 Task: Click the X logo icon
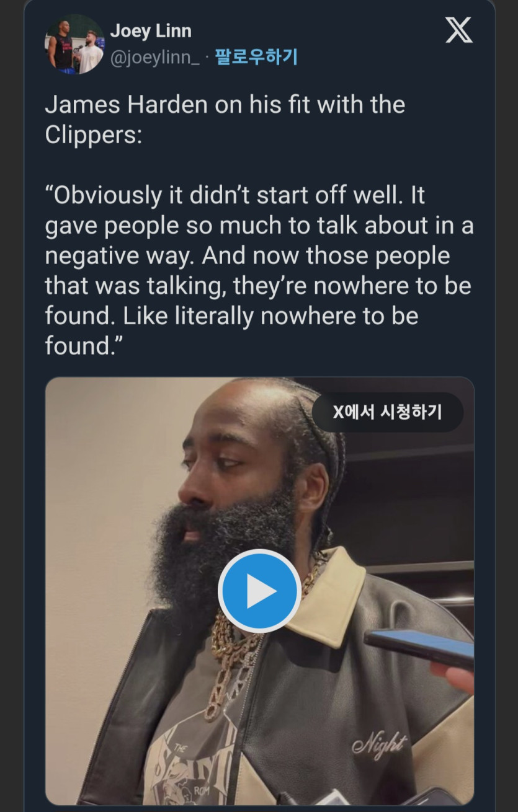coord(459,30)
